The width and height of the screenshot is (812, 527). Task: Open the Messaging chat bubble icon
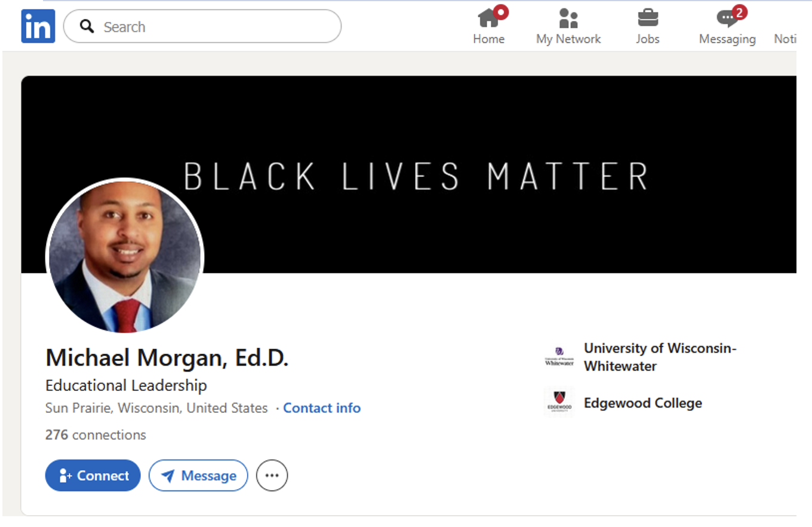tap(727, 19)
